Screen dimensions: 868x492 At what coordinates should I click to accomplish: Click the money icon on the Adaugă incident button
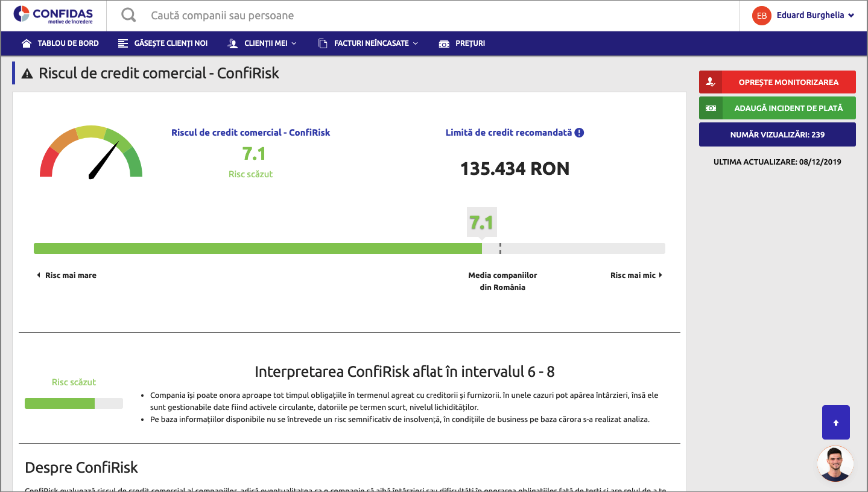(x=711, y=109)
